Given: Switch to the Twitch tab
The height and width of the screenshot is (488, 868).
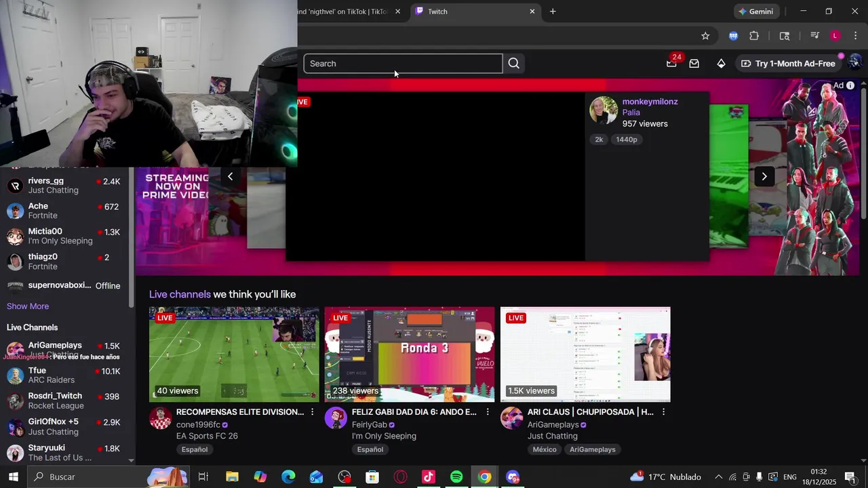Looking at the screenshot, I should pyautogui.click(x=475, y=12).
